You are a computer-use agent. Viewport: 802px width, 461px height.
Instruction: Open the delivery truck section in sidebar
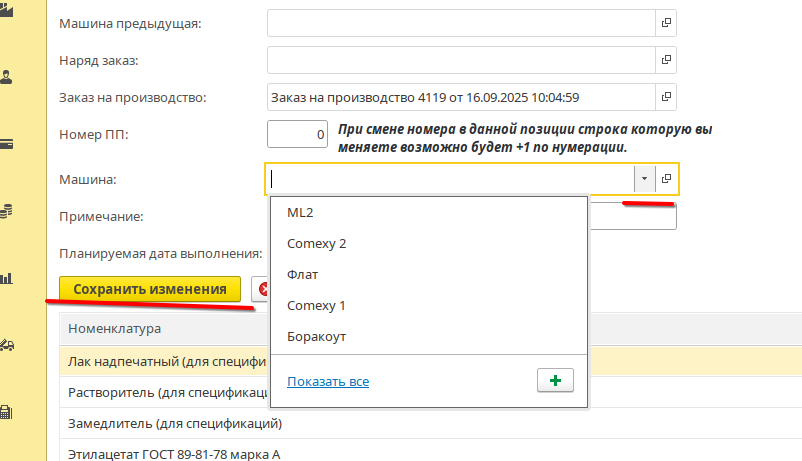(x=7, y=345)
